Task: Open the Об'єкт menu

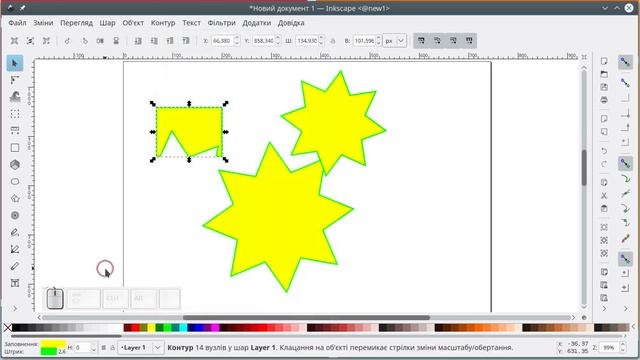Action: pyautogui.click(x=133, y=23)
